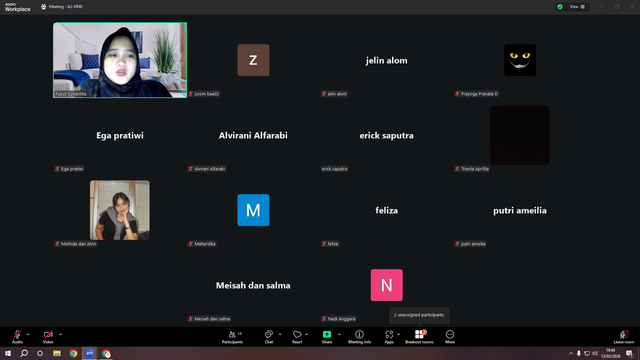The height and width of the screenshot is (360, 640).
Task: Open network status in system tray
Action: coord(587,353)
